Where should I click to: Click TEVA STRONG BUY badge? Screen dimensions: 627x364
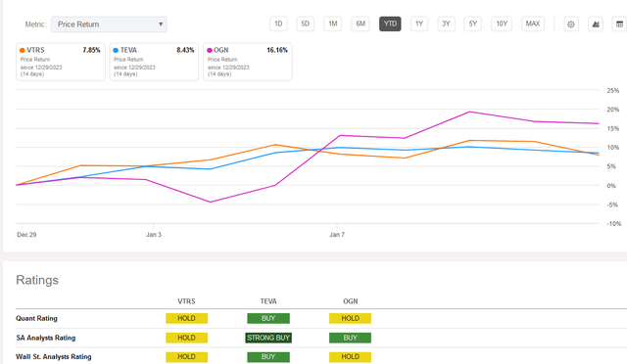coord(268,338)
